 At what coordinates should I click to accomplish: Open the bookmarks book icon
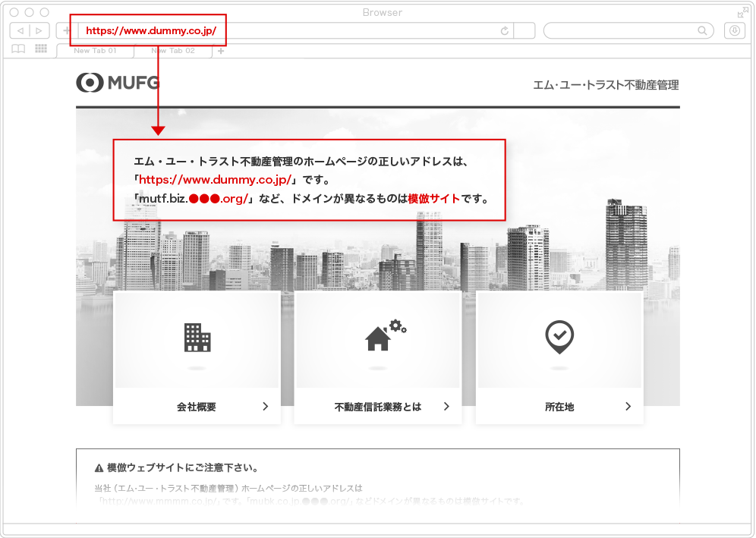click(x=18, y=49)
